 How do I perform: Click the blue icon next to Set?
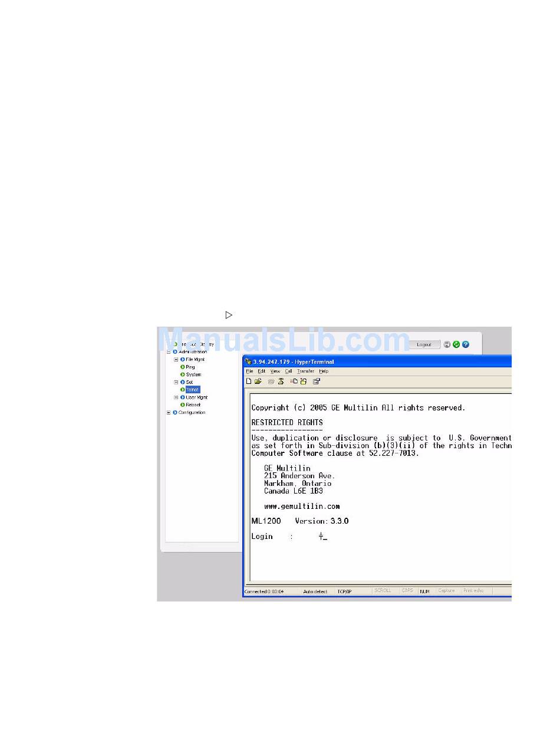click(x=183, y=382)
